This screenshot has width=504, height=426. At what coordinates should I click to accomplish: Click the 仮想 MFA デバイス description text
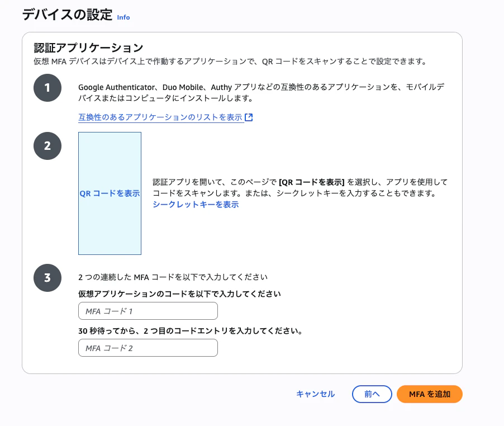click(230, 61)
